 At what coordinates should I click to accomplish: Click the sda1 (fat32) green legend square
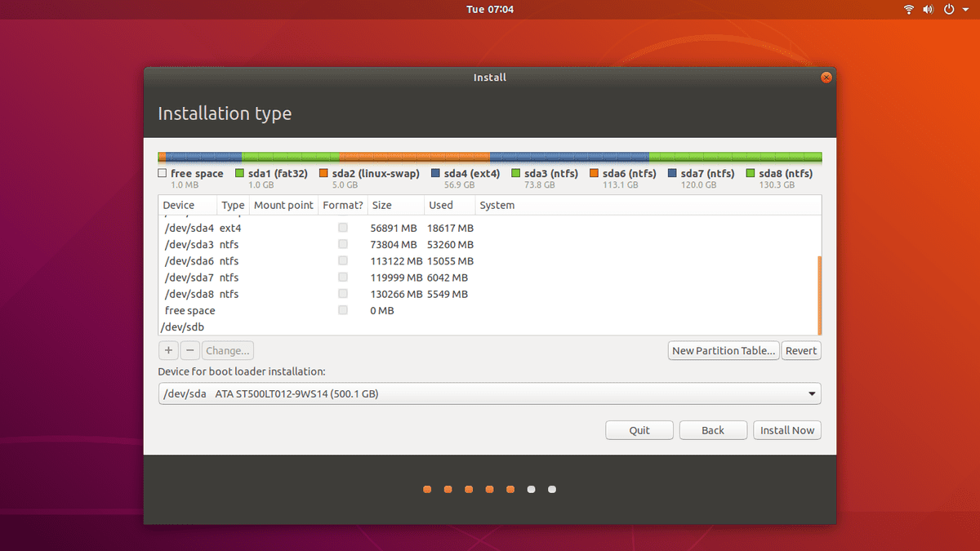(240, 174)
